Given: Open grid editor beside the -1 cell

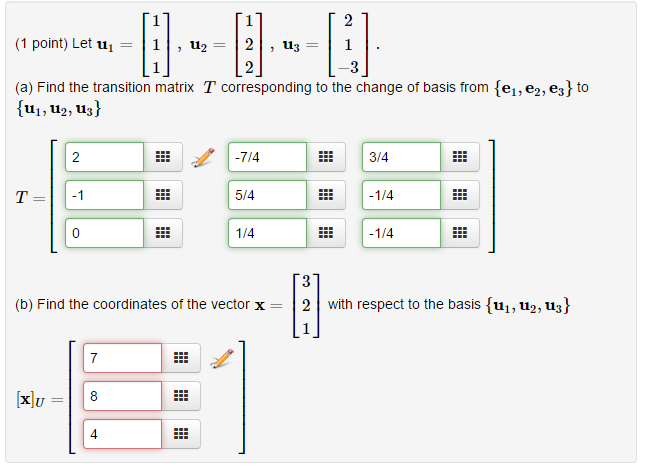Looking at the screenshot, I should pyautogui.click(x=163, y=195).
